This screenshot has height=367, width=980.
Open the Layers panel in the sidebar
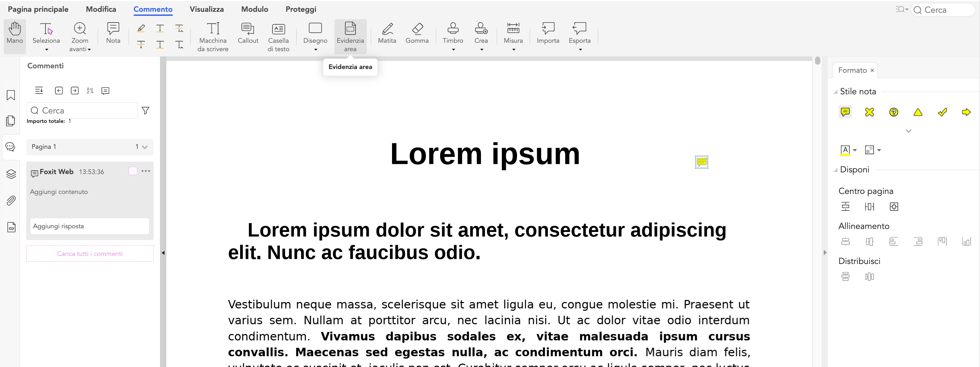coord(11,174)
